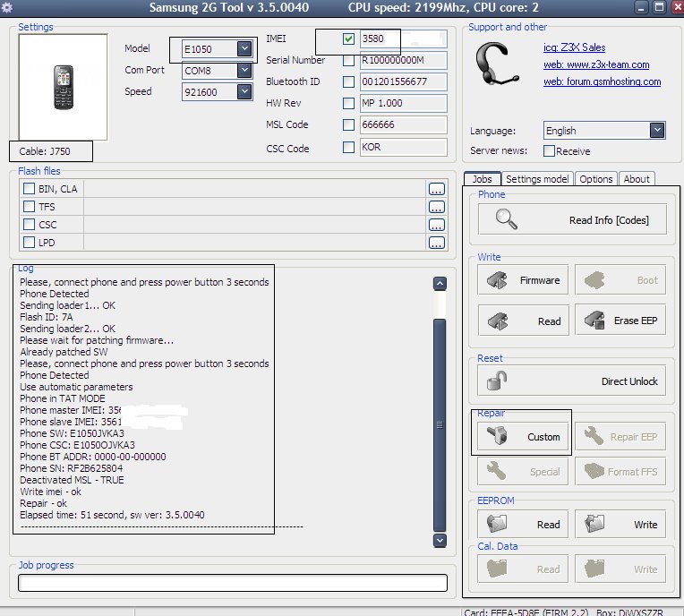Screen dimensions: 684x616
Task: Click the phone picture in Settings
Action: pos(64,87)
